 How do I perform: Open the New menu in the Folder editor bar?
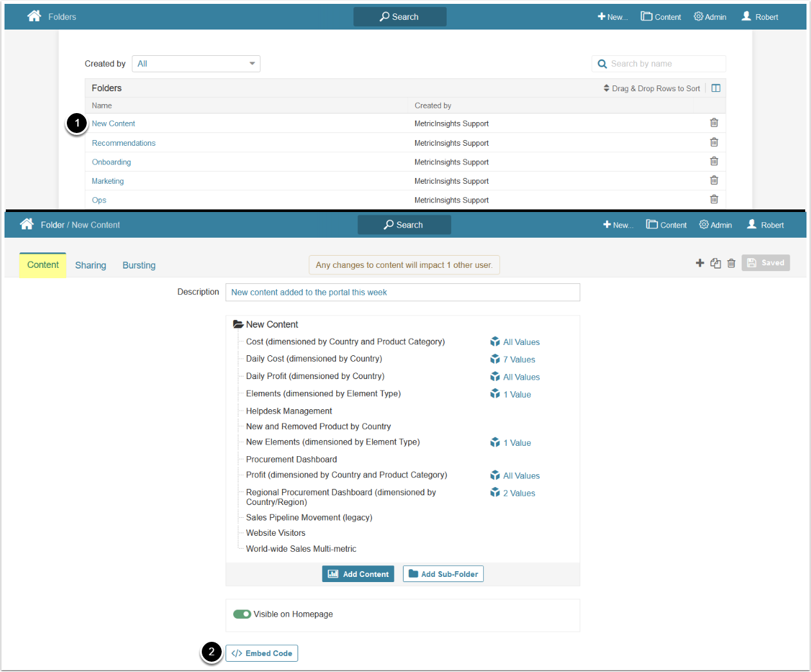[618, 225]
